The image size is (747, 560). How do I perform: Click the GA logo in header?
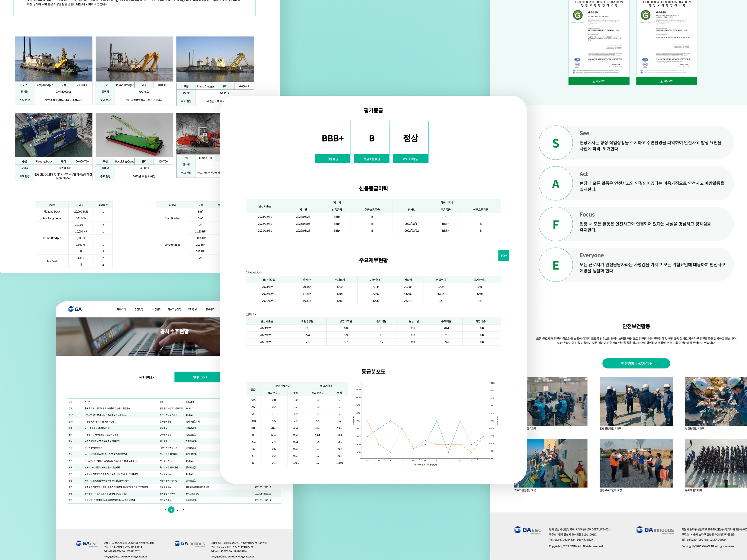point(75,309)
